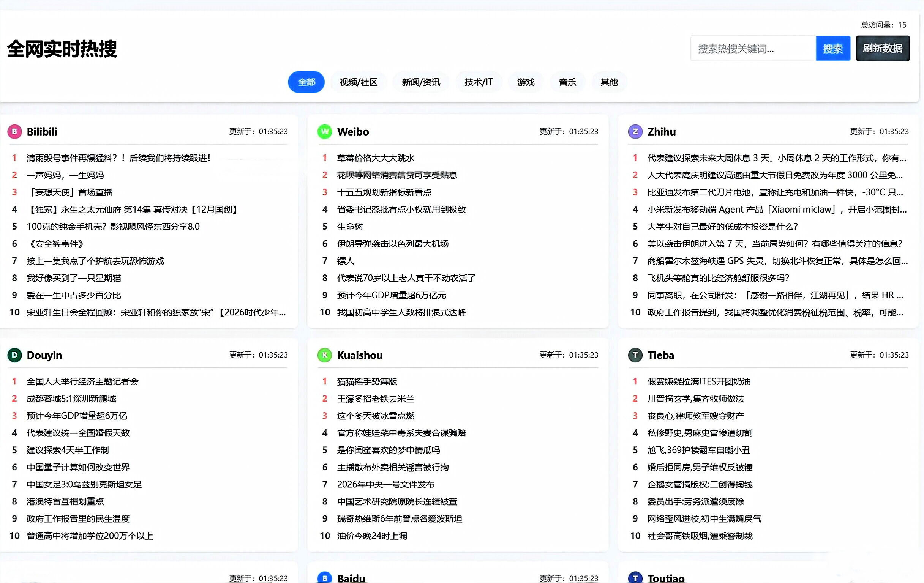Select the 音乐 filter tab

click(x=567, y=82)
